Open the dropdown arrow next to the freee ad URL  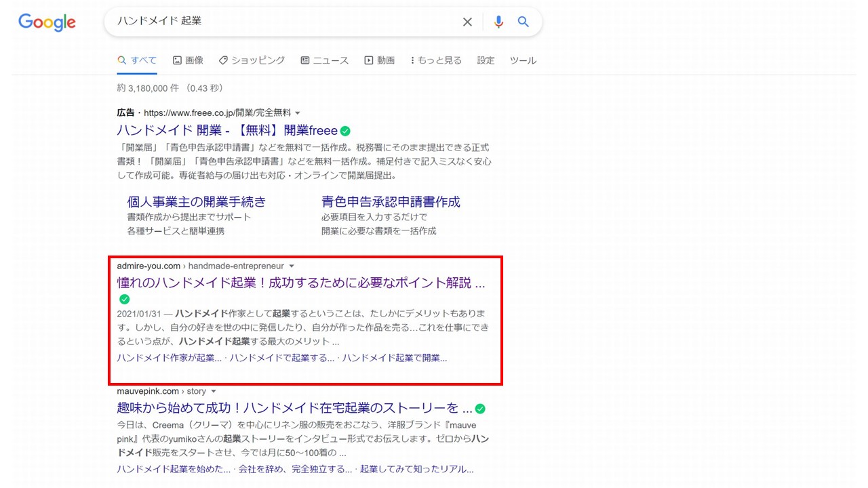298,113
